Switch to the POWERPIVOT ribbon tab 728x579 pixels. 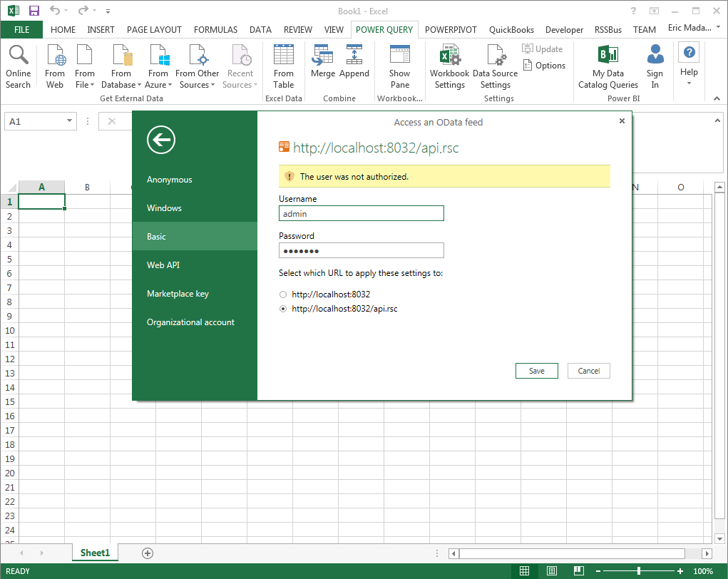[x=451, y=29]
